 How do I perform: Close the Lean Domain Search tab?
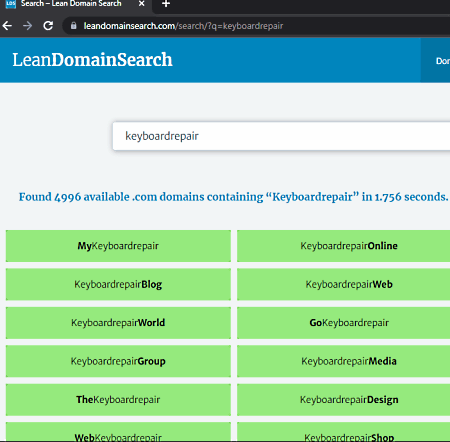click(x=142, y=4)
